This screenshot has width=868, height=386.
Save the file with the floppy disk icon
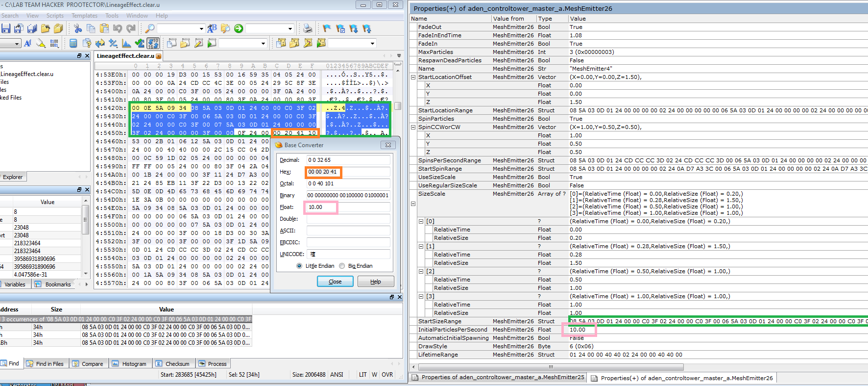tap(6, 28)
